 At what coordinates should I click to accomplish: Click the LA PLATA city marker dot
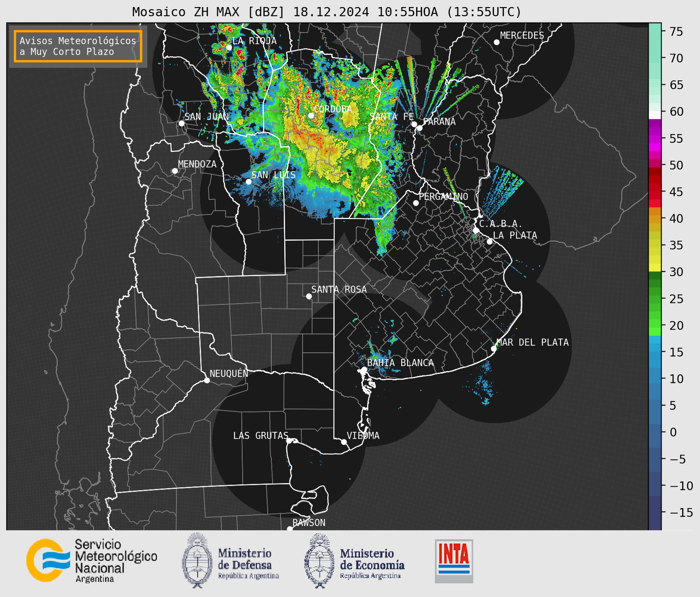point(490,242)
